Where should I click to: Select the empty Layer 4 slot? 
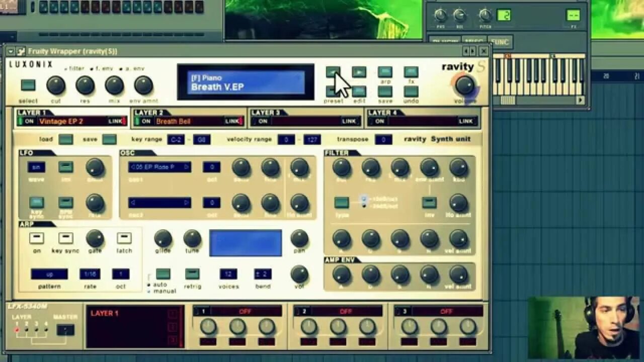[x=422, y=121]
